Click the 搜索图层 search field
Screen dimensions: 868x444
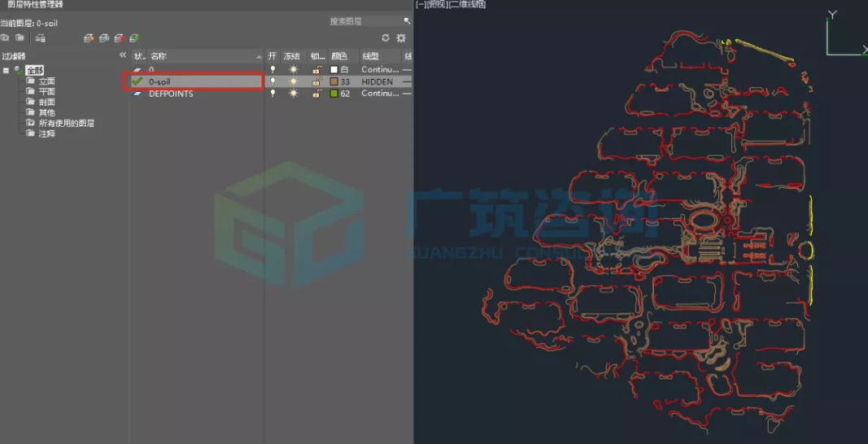click(x=364, y=21)
